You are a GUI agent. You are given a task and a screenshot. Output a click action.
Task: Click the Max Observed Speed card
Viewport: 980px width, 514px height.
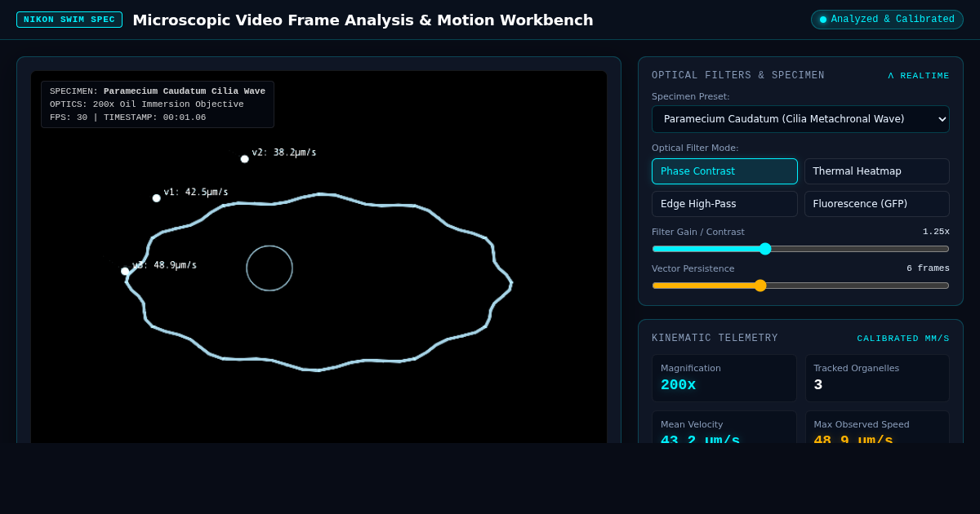877,427
